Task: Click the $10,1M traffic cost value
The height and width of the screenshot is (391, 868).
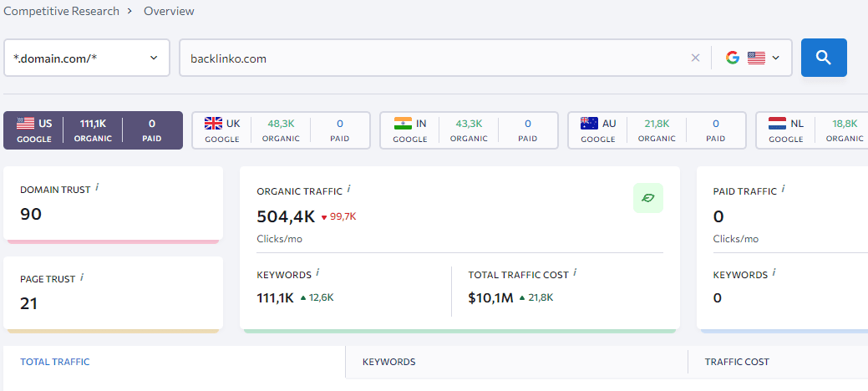Action: click(x=490, y=298)
